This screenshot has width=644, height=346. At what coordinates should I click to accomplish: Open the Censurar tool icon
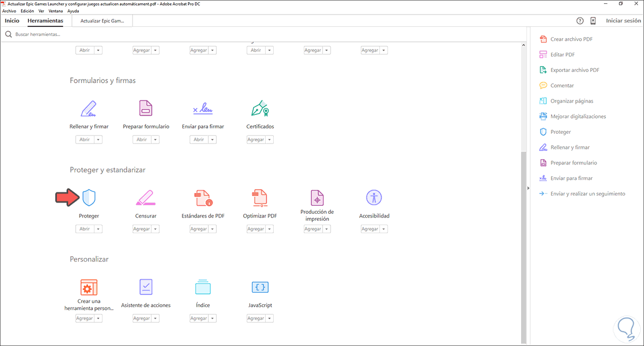coord(145,198)
